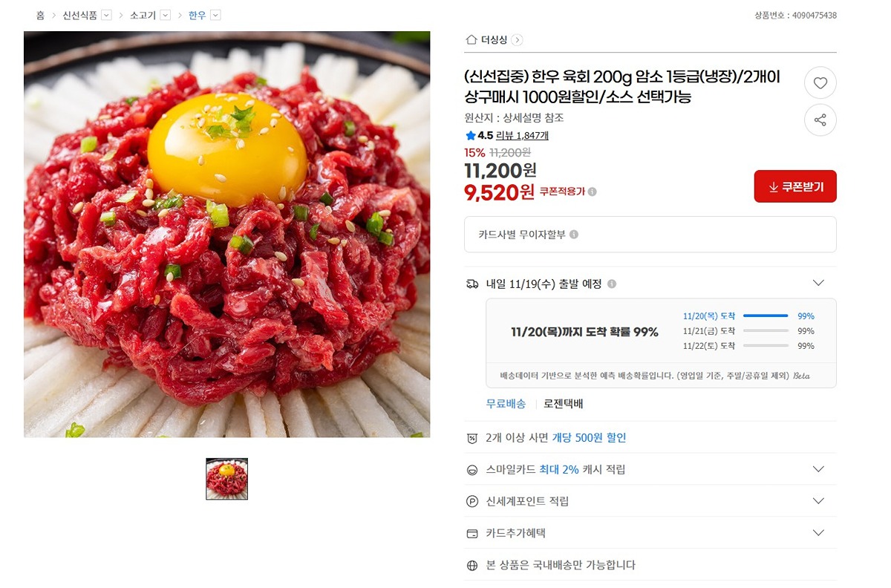Click the 쿠폰받기 button

pyautogui.click(x=795, y=186)
